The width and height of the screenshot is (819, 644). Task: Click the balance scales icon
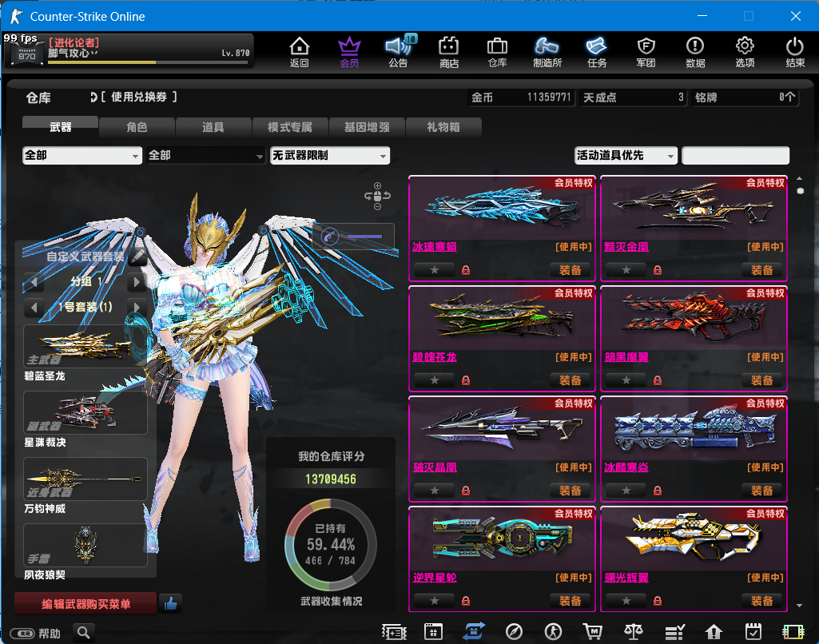(x=634, y=632)
